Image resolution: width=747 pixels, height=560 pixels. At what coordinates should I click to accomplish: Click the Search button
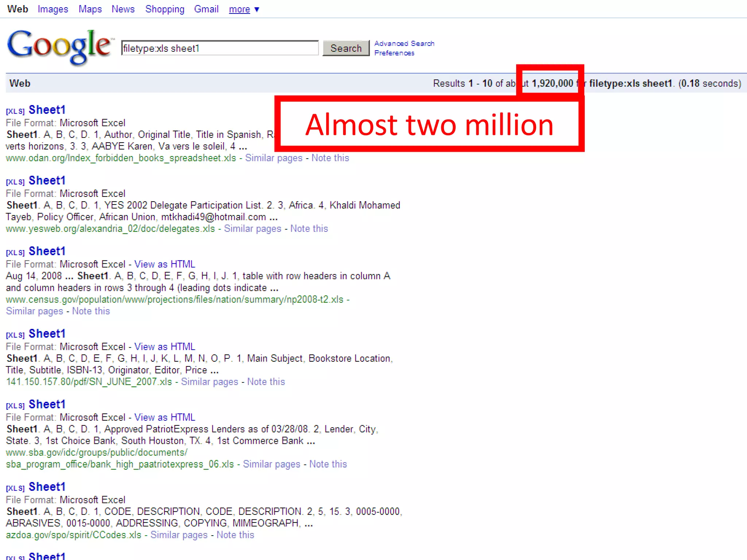click(x=346, y=48)
